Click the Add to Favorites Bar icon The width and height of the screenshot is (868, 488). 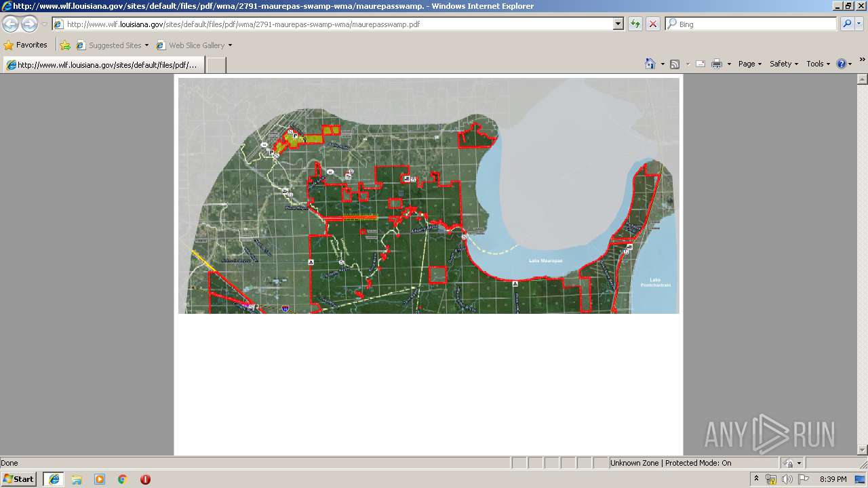point(65,45)
